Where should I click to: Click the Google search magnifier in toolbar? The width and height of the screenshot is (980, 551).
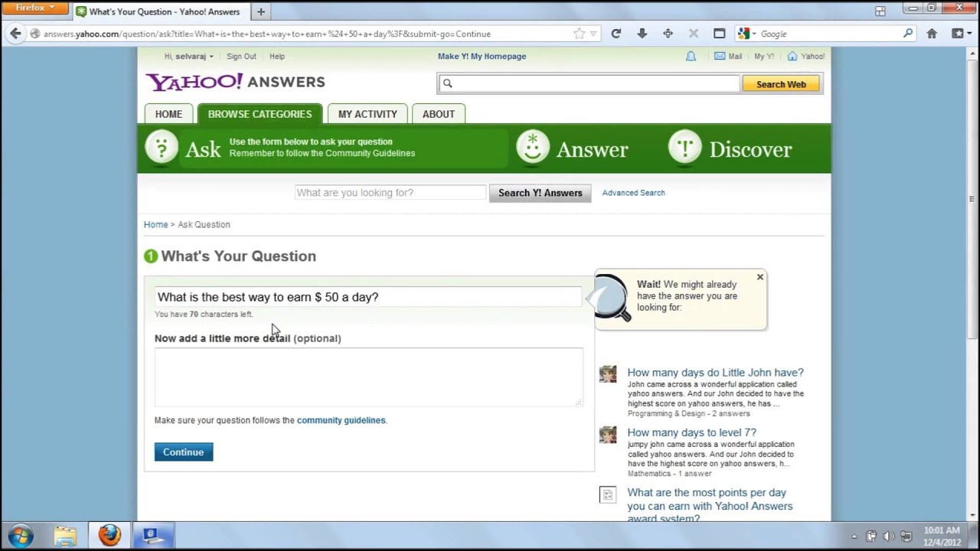click(x=908, y=34)
